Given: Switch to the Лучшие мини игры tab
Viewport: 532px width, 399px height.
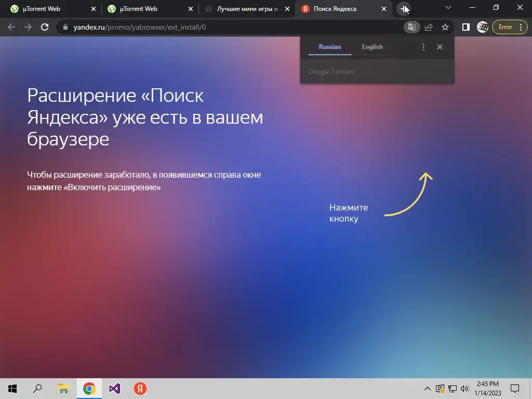Looking at the screenshot, I should (x=247, y=9).
